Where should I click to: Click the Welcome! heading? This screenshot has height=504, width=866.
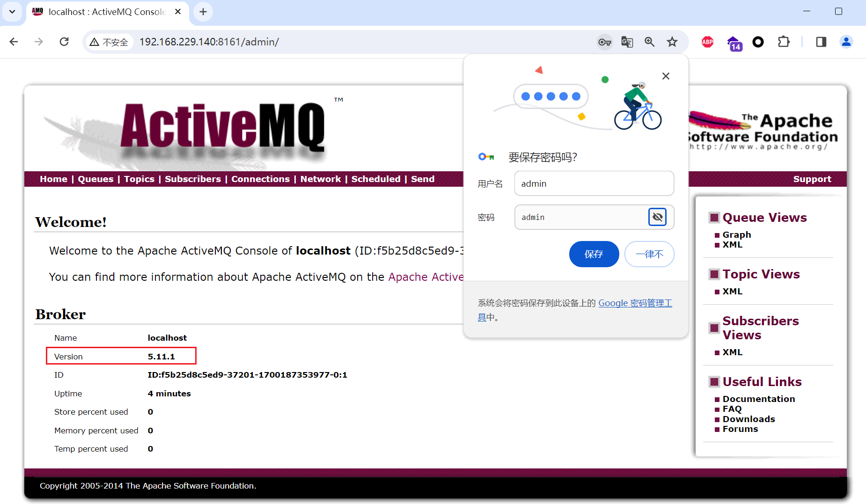pyautogui.click(x=71, y=222)
